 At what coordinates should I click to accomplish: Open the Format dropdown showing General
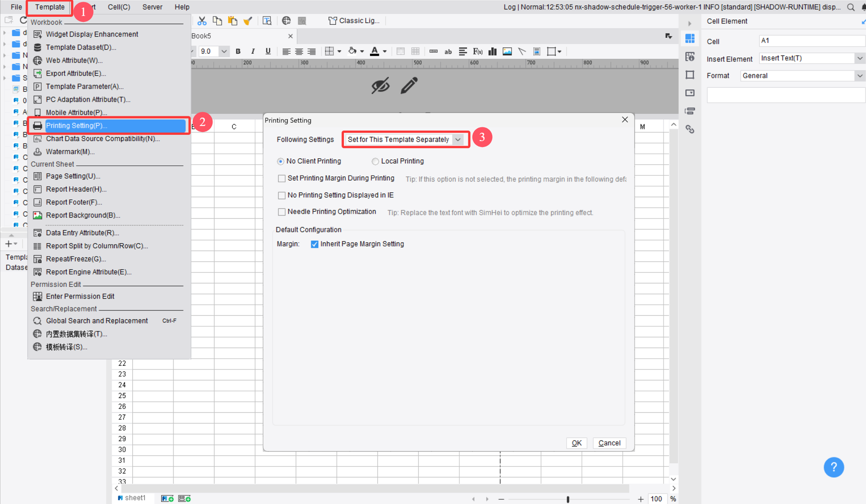point(859,76)
